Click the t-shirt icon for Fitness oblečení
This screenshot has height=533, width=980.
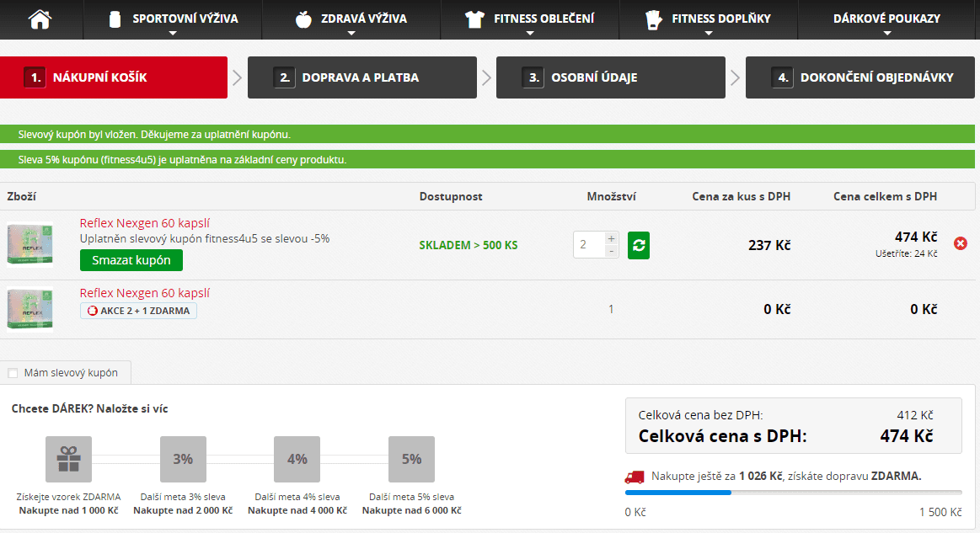475,19
